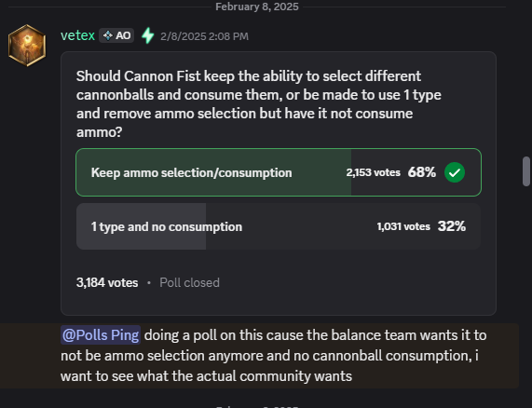Click the 2,153 votes count

[374, 172]
